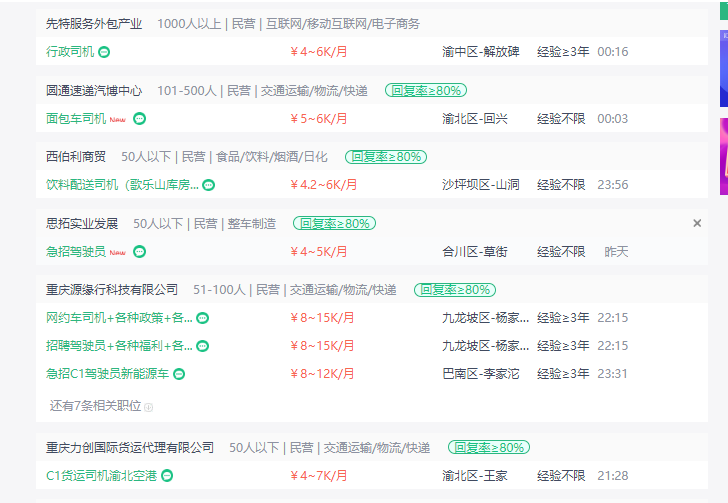This screenshot has height=503, width=728.
Task: Click 回复率≥80% badge for 西伯利商贸
Action: tap(386, 157)
